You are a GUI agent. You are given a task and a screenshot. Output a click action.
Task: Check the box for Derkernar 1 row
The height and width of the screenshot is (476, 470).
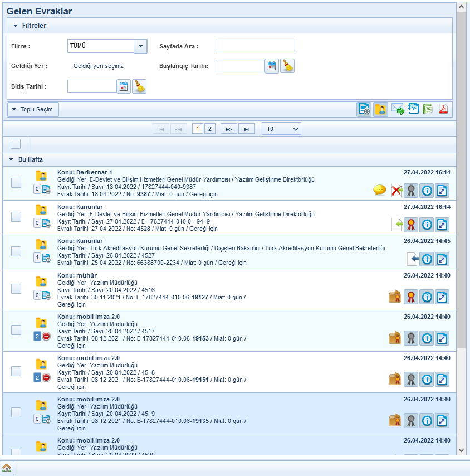coord(16,183)
